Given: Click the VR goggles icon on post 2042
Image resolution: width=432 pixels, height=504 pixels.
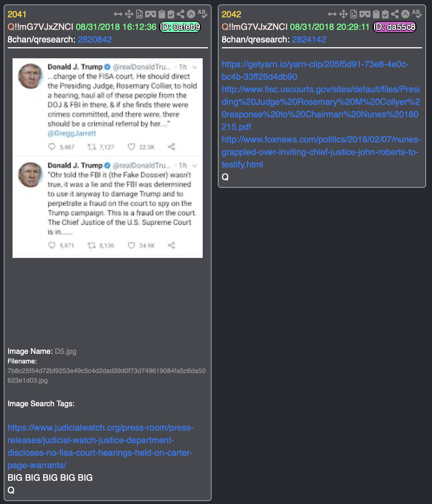Looking at the screenshot, I should coord(365,14).
